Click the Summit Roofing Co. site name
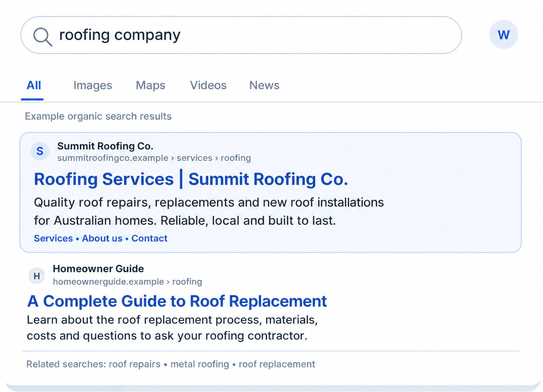543x392 pixels. click(x=105, y=146)
